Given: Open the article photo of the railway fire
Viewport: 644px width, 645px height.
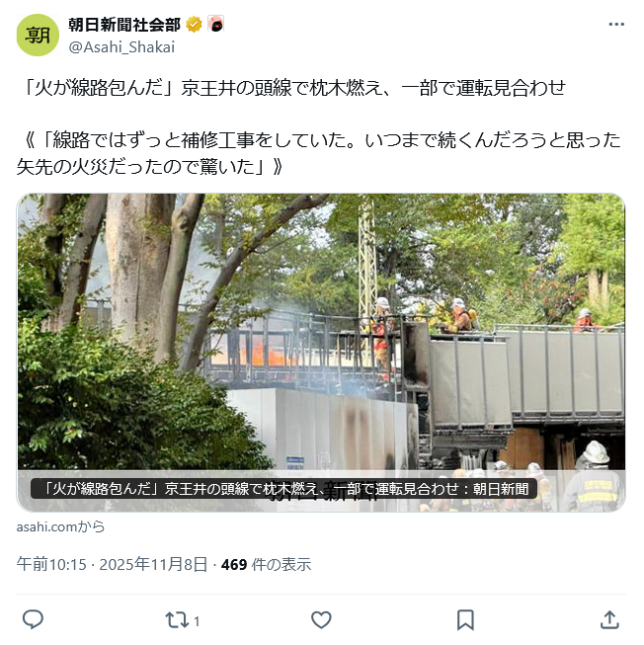Looking at the screenshot, I should (321, 352).
